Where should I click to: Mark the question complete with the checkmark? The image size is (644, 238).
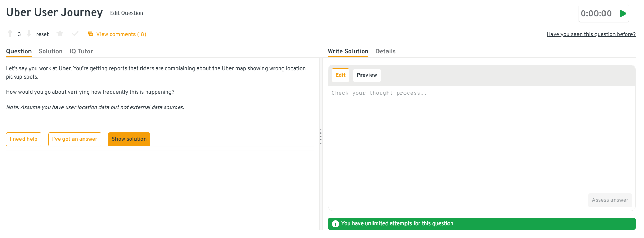click(x=75, y=34)
